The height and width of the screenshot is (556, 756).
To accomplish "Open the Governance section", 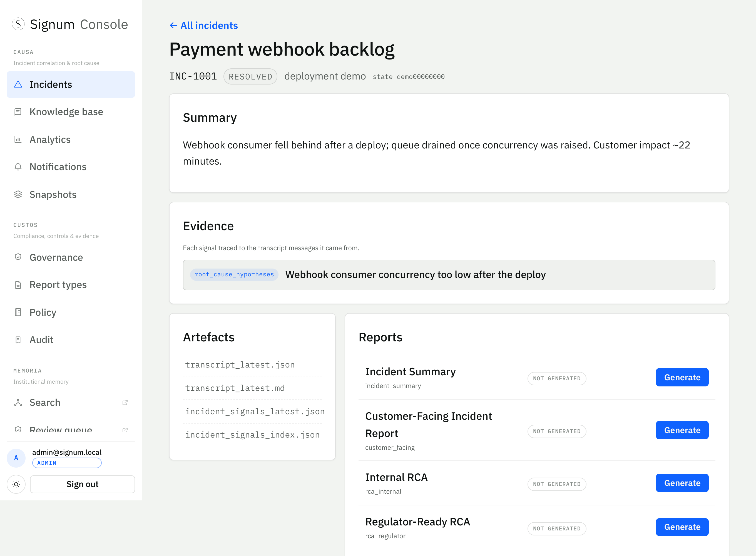I will [x=71, y=257].
